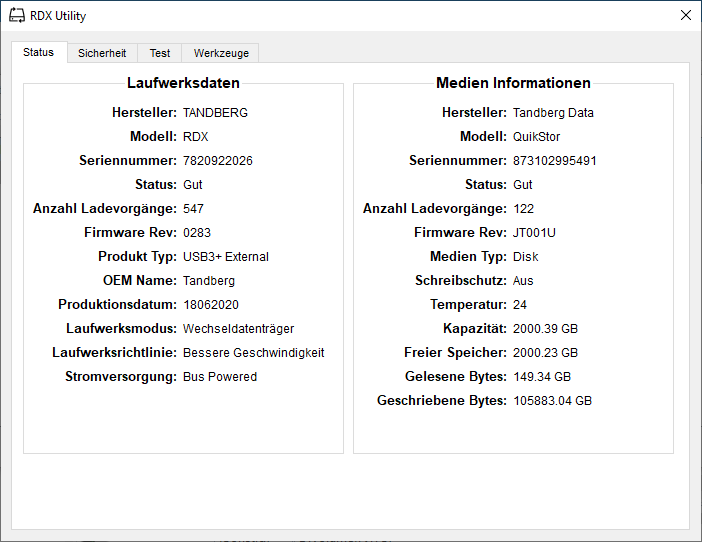Select drive serial number 7820922026
This screenshot has width=702, height=542.
[x=218, y=161]
